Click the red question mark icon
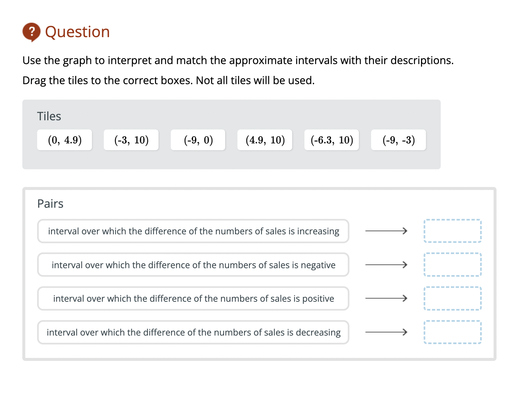 point(31,32)
